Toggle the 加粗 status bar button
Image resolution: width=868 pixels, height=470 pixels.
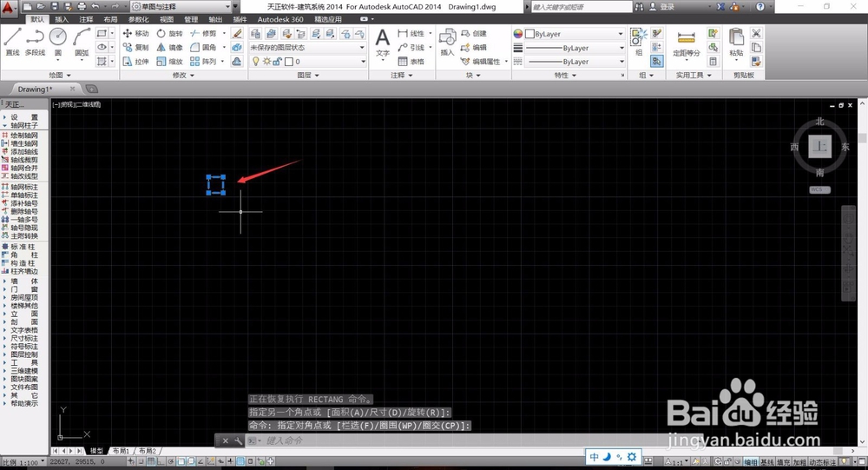tap(799, 461)
